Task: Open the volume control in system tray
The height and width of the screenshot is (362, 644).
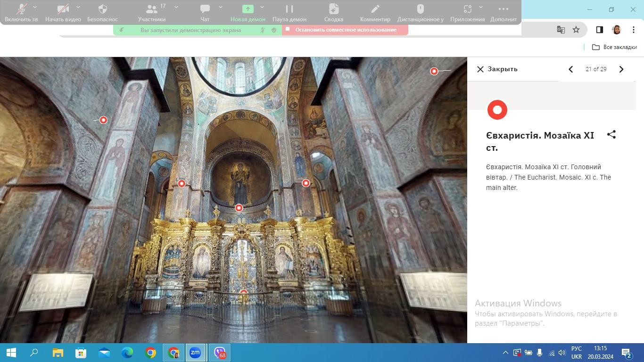Action: coord(562,353)
